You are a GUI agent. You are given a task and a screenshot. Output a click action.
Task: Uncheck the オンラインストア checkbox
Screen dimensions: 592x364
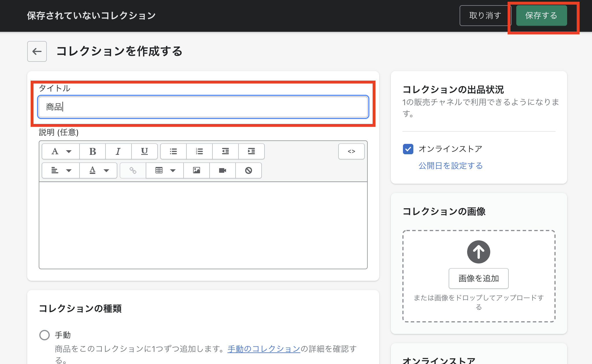click(x=408, y=149)
